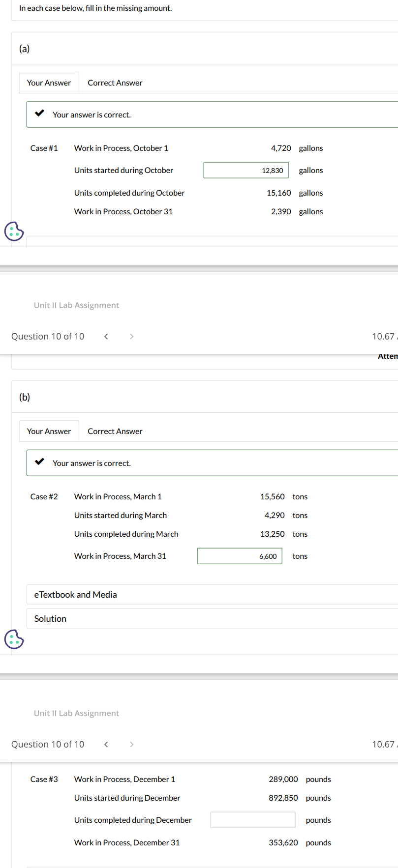Click Work in Process, October 31 label
The image size is (398, 868).
[x=123, y=212]
